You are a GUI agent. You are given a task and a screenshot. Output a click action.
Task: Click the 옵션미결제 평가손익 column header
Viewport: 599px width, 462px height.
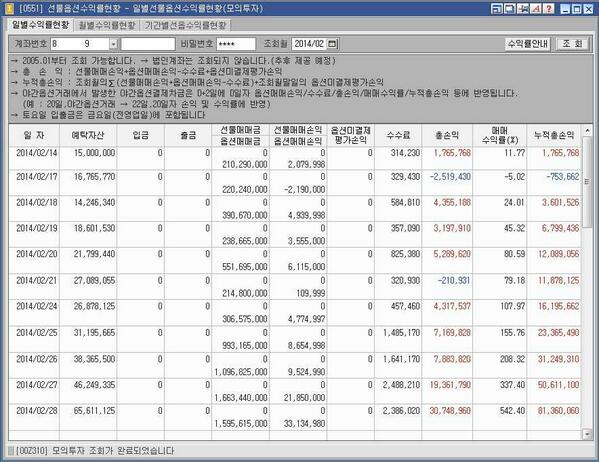click(x=351, y=135)
